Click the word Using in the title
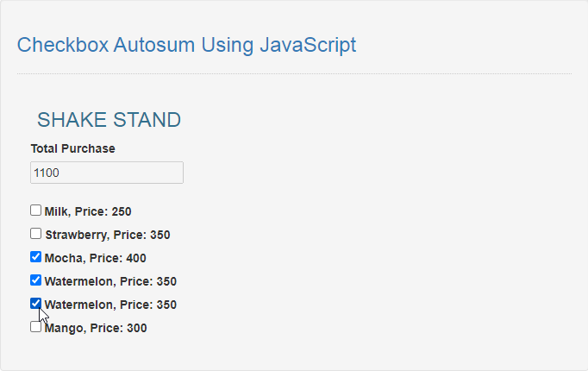 [x=228, y=45]
